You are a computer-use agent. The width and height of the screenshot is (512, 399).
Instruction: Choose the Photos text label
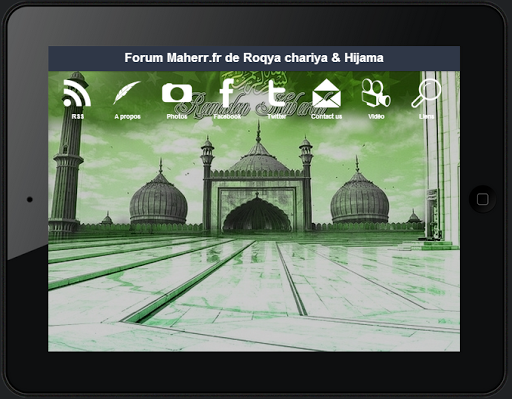click(177, 116)
